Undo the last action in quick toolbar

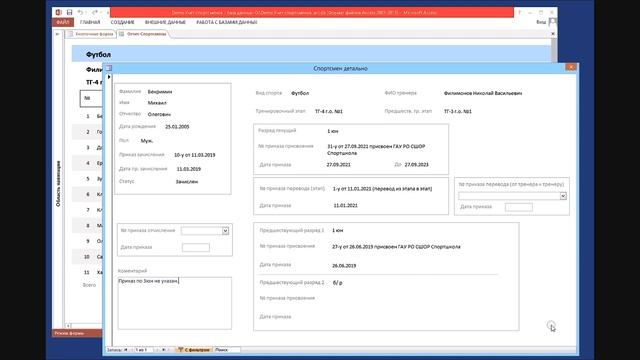tap(80, 12)
